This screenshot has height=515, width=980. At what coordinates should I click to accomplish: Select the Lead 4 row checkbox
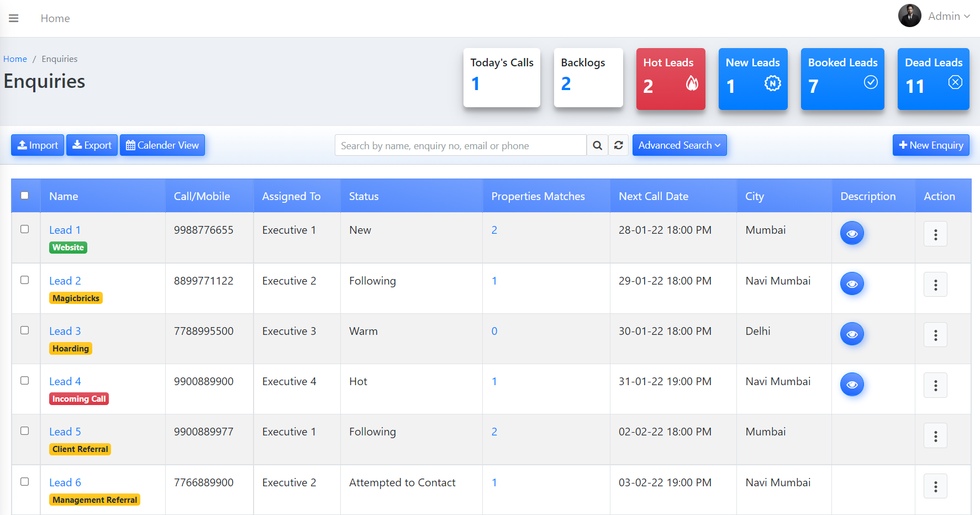(25, 381)
